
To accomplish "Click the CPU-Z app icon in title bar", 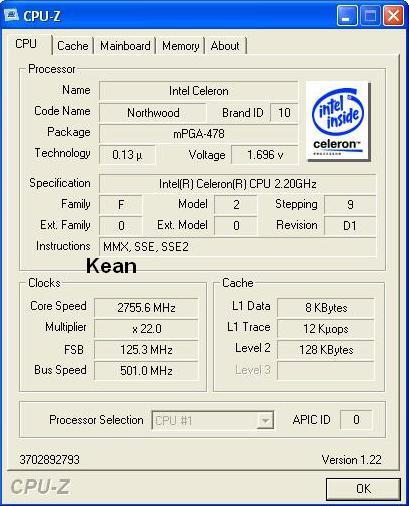I will point(11,15).
